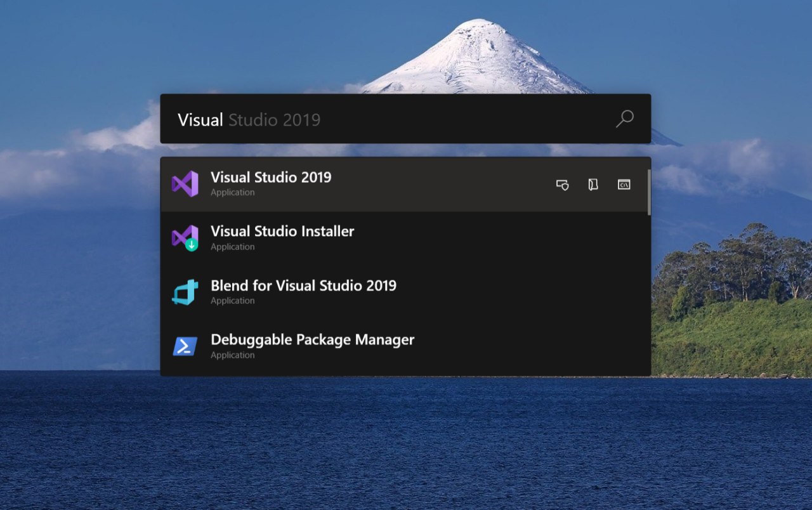Open the Visual Studio Installer result

click(x=403, y=239)
